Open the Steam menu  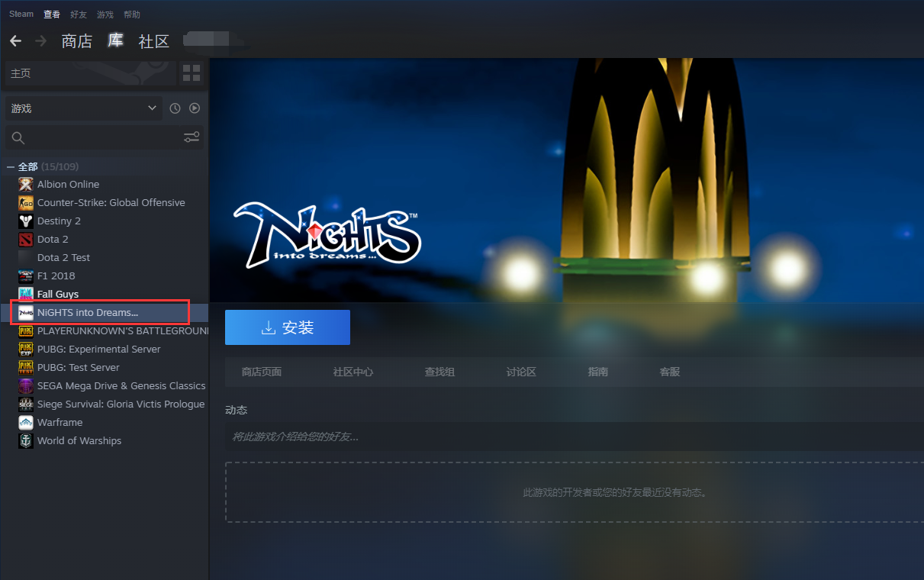point(21,14)
